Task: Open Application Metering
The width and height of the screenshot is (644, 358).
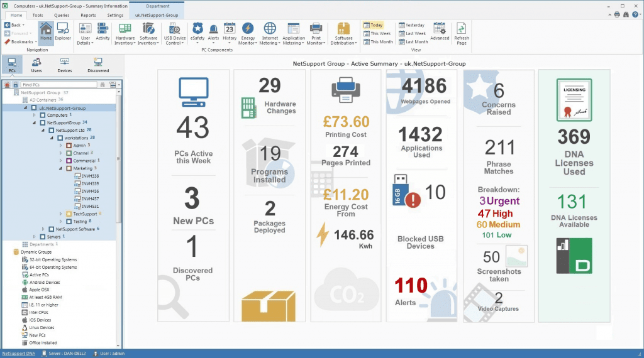Action: click(x=293, y=34)
